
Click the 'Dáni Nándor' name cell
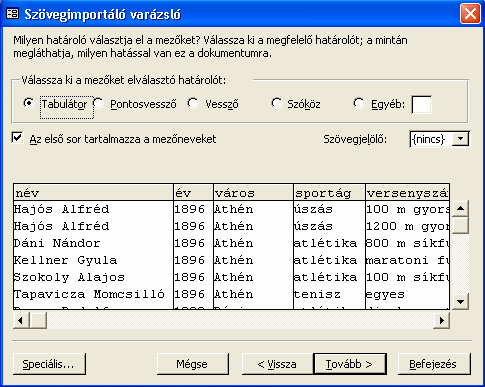pyautogui.click(x=93, y=243)
